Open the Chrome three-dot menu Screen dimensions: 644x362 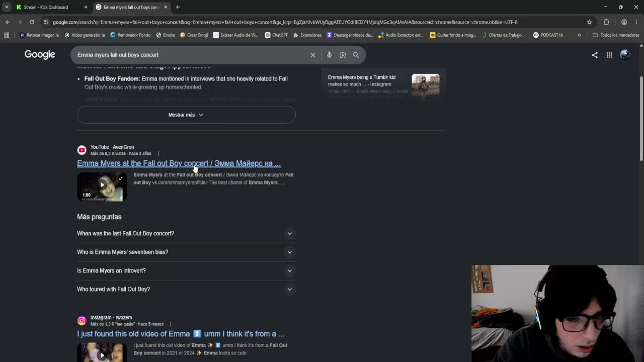click(x=636, y=22)
